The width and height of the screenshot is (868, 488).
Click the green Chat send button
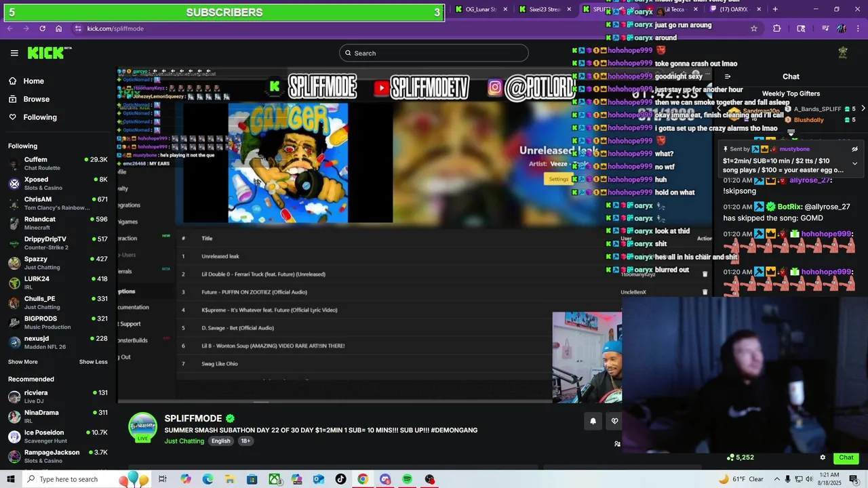pyautogui.click(x=846, y=457)
